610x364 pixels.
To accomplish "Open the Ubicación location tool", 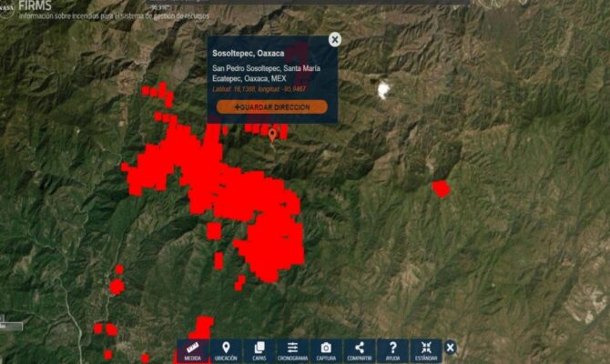I will click(226, 351).
